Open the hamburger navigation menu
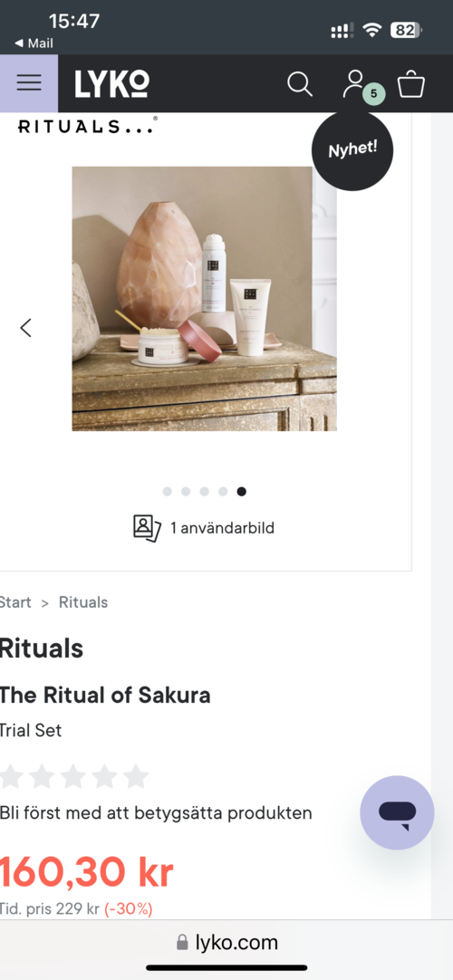453x980 pixels. pyautogui.click(x=29, y=83)
